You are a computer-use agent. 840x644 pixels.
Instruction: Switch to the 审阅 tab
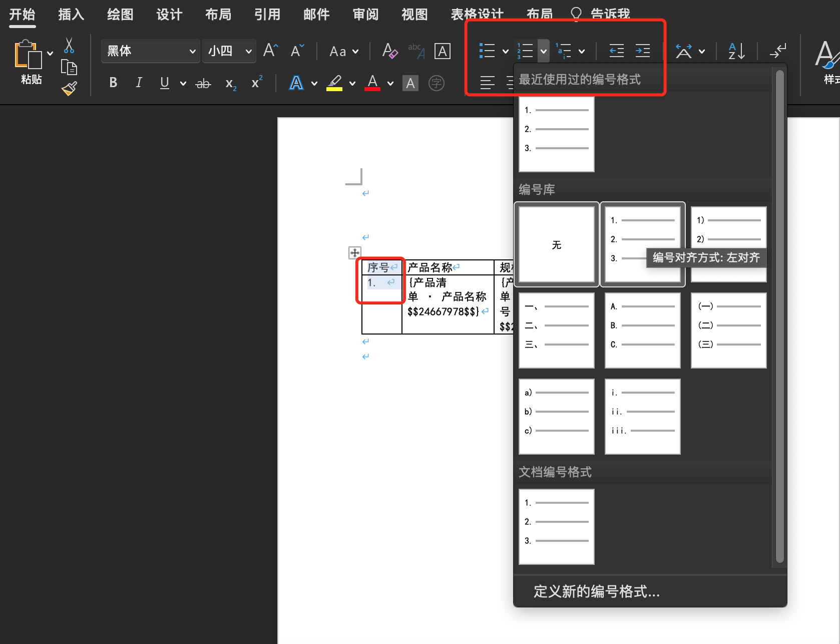click(365, 15)
